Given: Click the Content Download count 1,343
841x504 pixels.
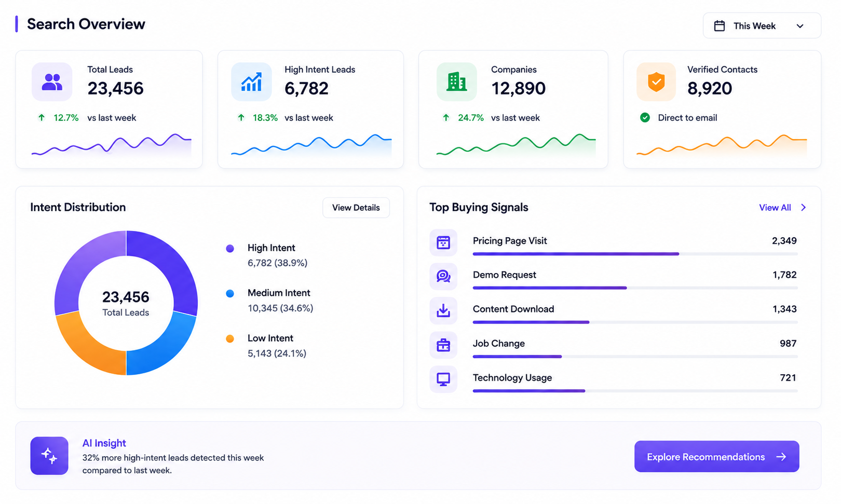Looking at the screenshot, I should (x=784, y=309).
